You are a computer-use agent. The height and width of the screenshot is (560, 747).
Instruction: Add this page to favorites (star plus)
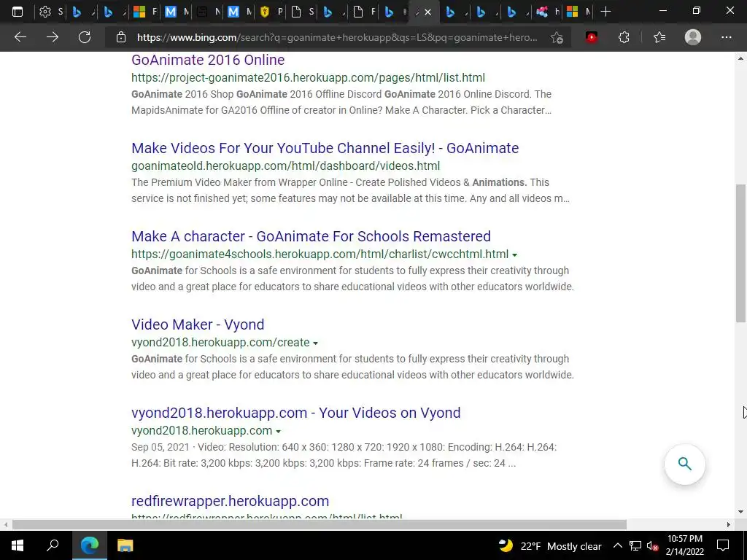(x=557, y=37)
